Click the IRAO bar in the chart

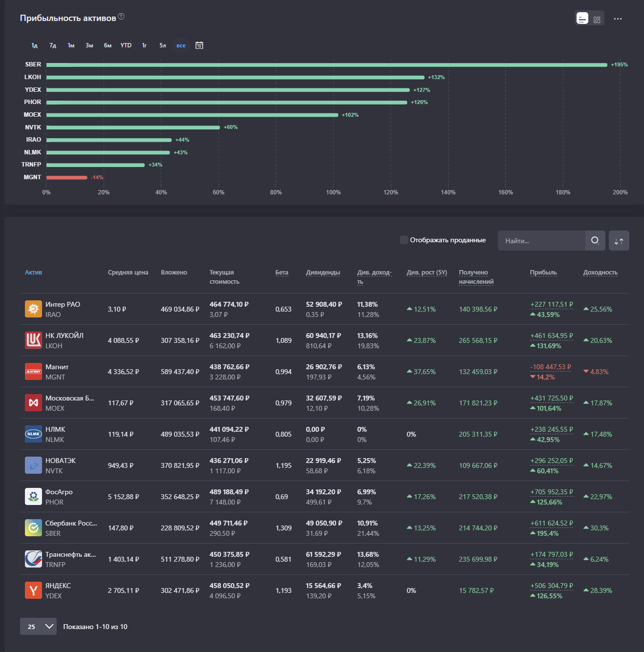pos(109,140)
